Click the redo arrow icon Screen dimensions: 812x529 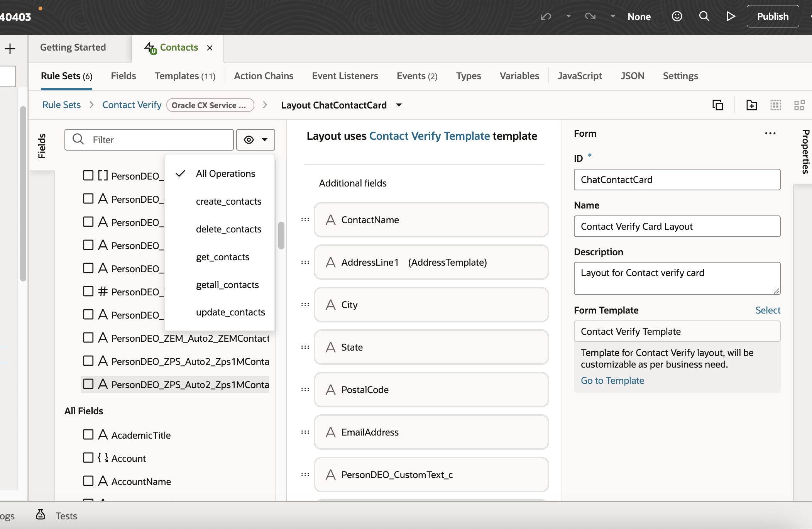click(590, 17)
